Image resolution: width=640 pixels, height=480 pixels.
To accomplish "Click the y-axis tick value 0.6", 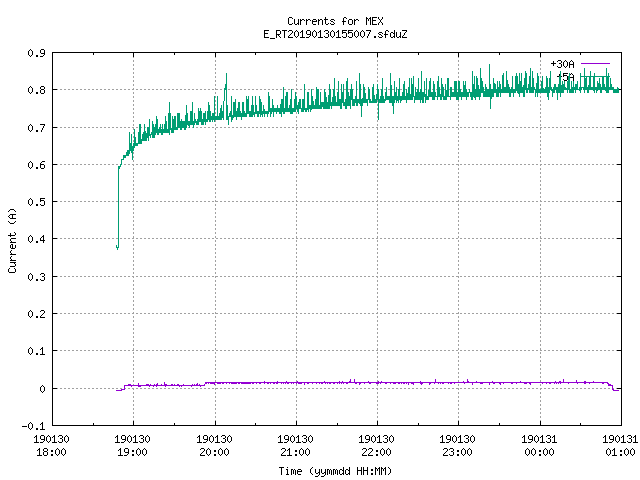I will pos(36,165).
